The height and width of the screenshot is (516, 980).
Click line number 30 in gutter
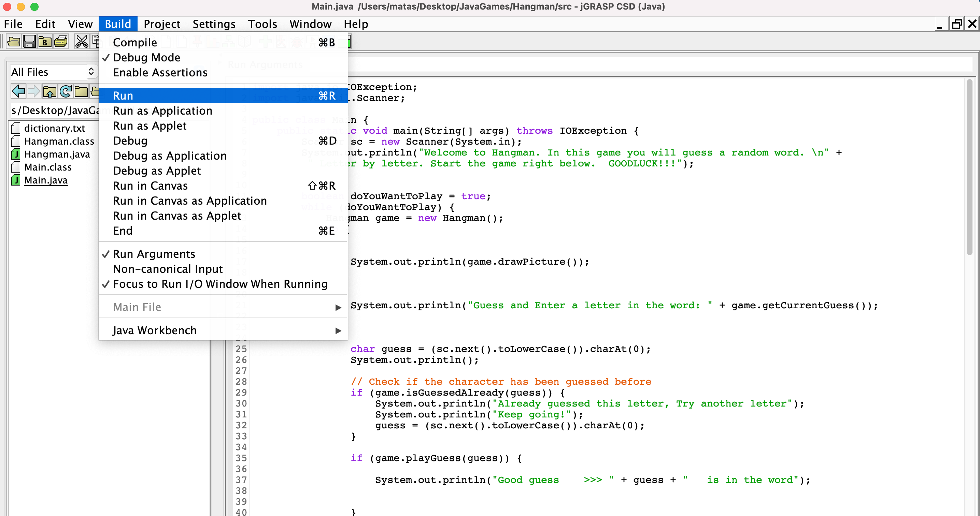pos(241,403)
